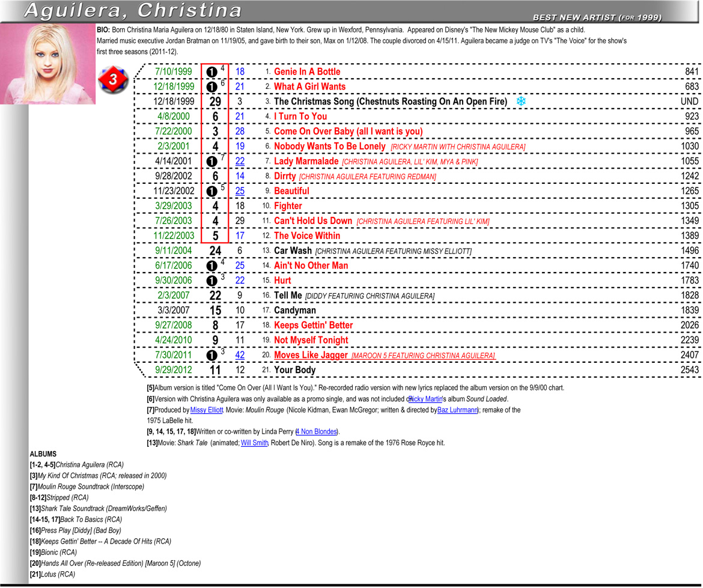Select the song title Dirrty

(x=285, y=176)
